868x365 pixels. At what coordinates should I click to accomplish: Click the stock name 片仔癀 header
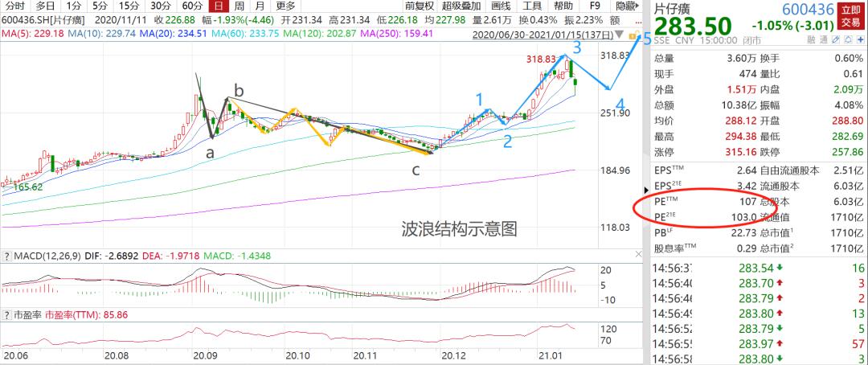pyautogui.click(x=671, y=8)
